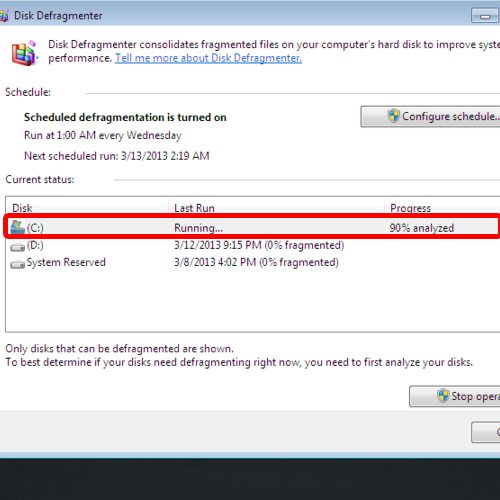Click the Running... status for C drive
The width and height of the screenshot is (500, 500).
[198, 228]
